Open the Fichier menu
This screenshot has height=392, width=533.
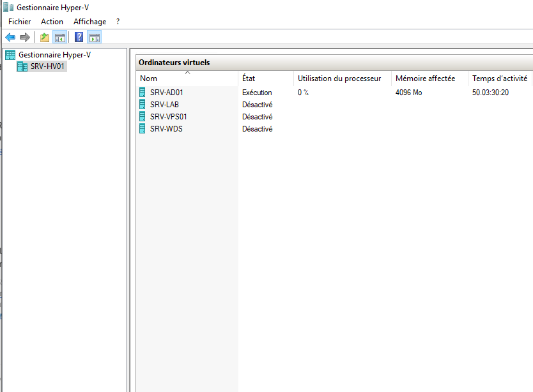tap(19, 22)
